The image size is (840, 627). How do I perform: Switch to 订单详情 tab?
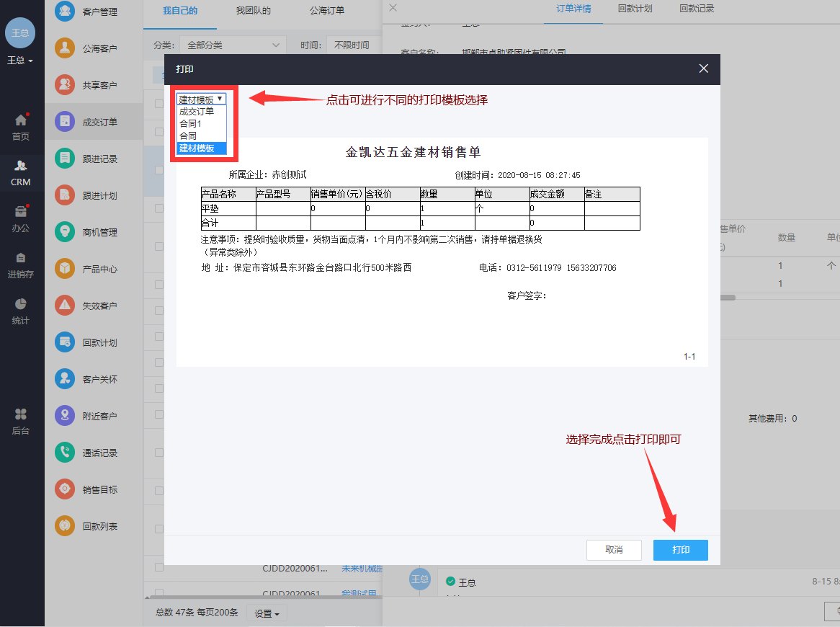(x=573, y=9)
